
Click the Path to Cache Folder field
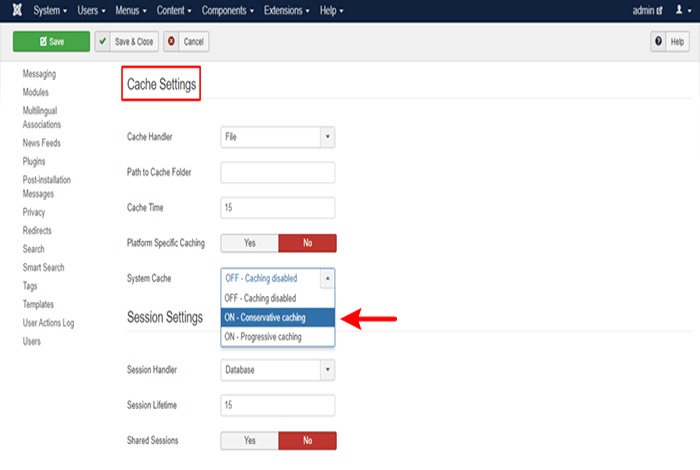pos(277,172)
